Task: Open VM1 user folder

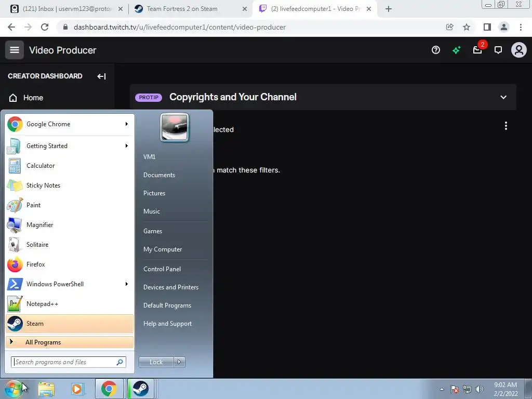Action: coord(149,157)
